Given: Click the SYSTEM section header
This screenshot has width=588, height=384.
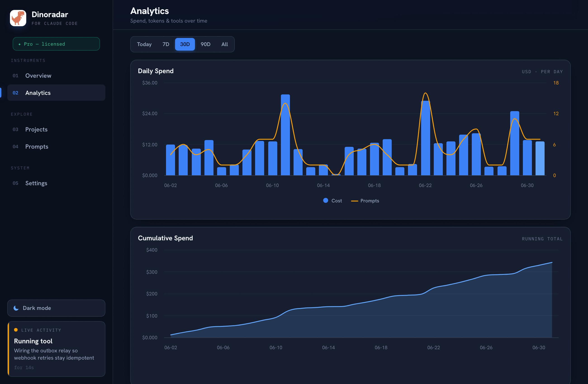Looking at the screenshot, I should point(20,168).
